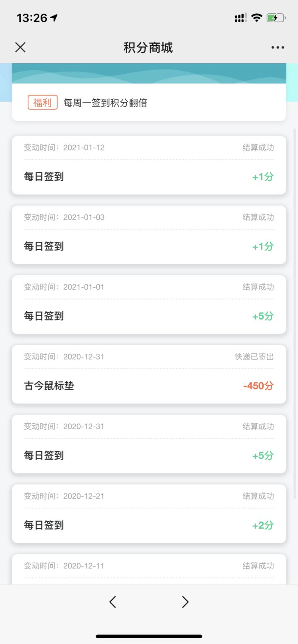Tap the location arrow beside the time
Image resolution: width=298 pixels, height=644 pixels.
(x=54, y=18)
